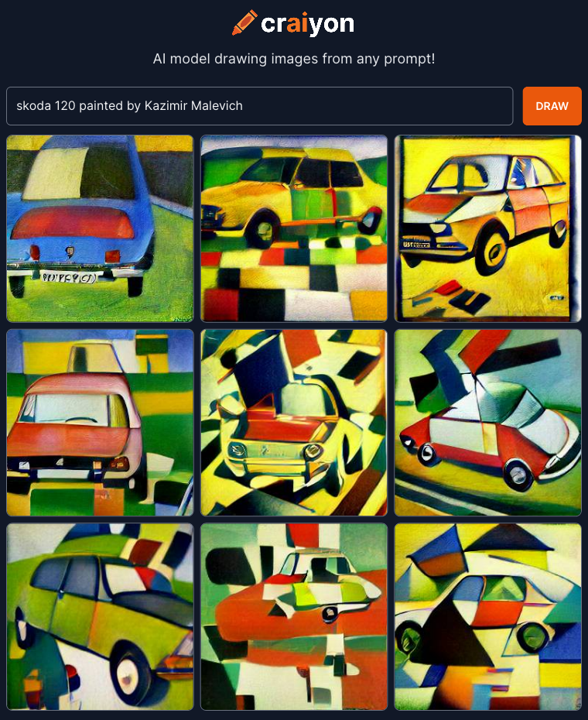Click the DRAW button
Viewport: 588px width, 720px height.
(552, 106)
